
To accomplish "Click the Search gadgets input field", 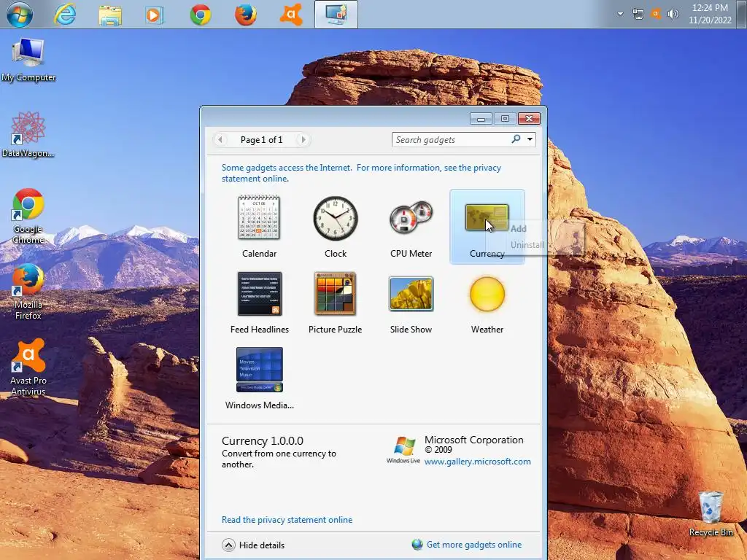I will pyautogui.click(x=450, y=139).
